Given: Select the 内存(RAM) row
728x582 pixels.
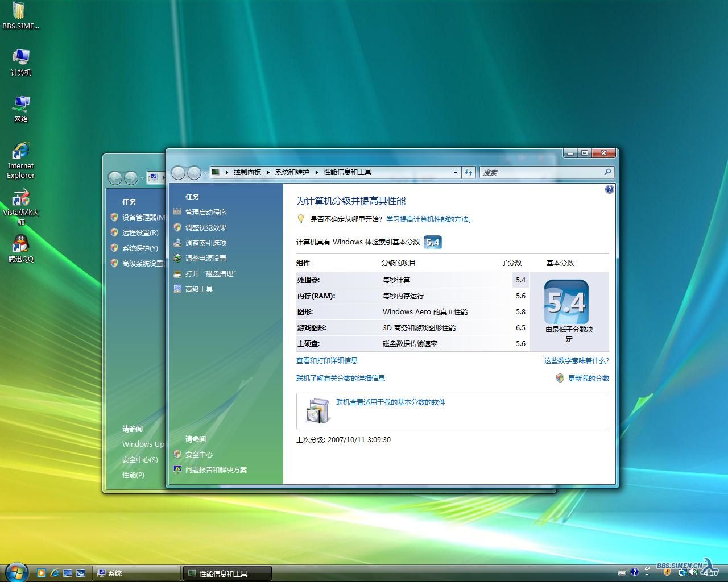Looking at the screenshot, I should point(412,296).
